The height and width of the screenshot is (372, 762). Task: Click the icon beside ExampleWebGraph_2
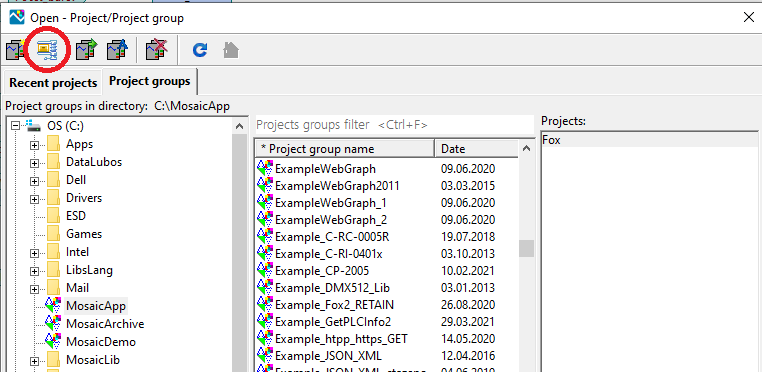(x=264, y=219)
